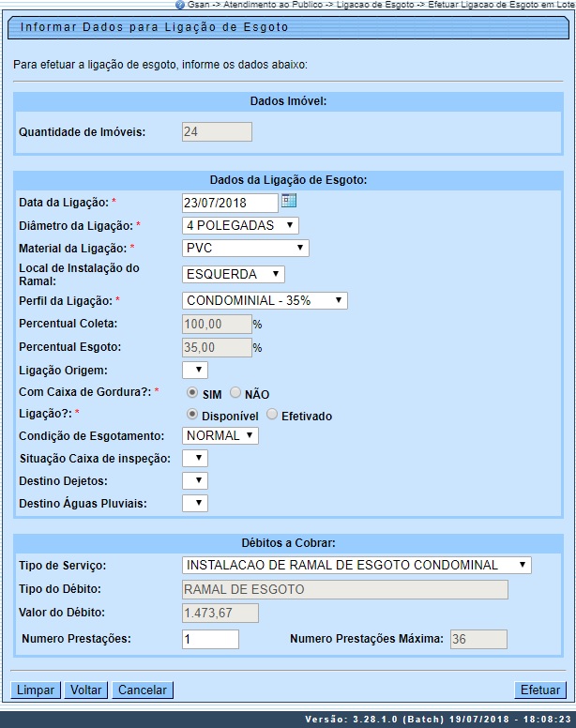The height and width of the screenshot is (728, 576).
Task: Set ligação status to Efetivado
Action: pos(272,415)
